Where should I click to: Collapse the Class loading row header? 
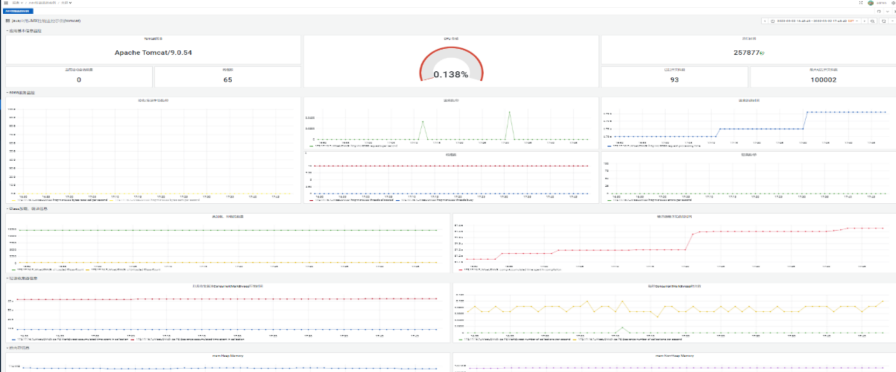(26, 209)
